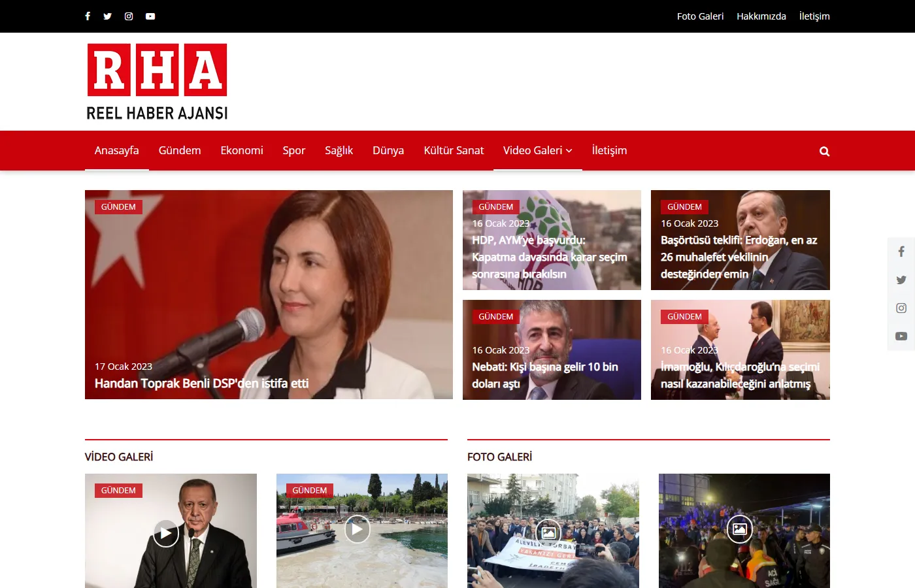915x588 pixels.
Task: Open YouTube icon in top black bar
Action: pyautogui.click(x=150, y=16)
